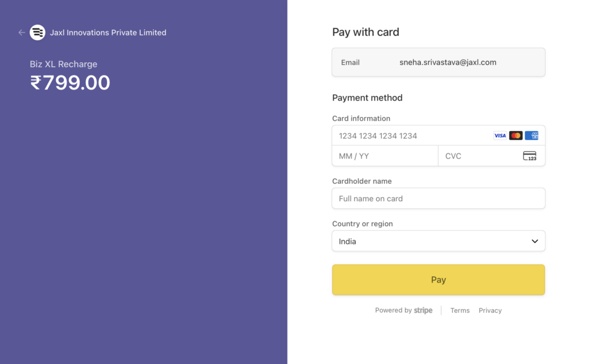The width and height of the screenshot is (596, 364).
Task: Click the CVC card hint icon
Action: tap(530, 156)
